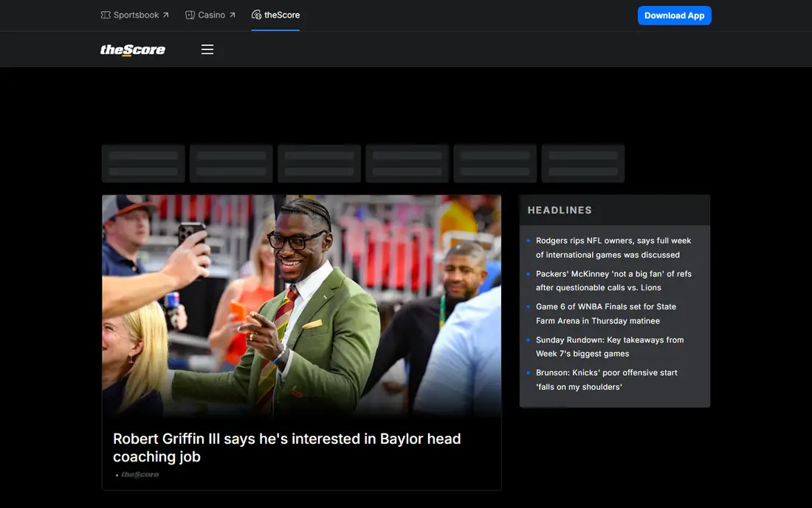Click theScore tab icon
This screenshot has height=508, width=812.
(256, 15)
